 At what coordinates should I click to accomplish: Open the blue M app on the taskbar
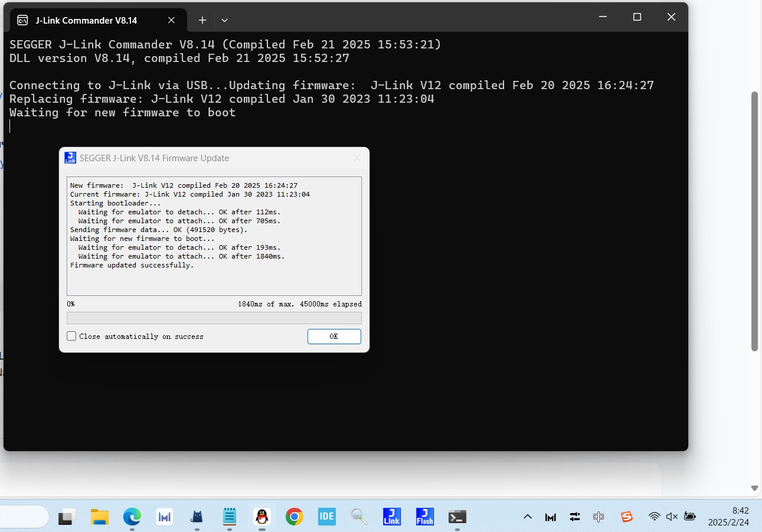point(165,517)
